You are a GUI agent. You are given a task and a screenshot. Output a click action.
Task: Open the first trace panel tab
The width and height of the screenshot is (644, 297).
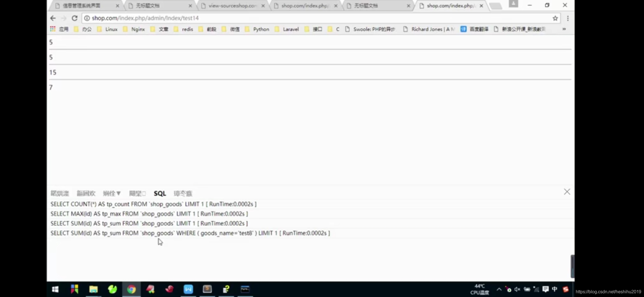pyautogui.click(x=60, y=193)
